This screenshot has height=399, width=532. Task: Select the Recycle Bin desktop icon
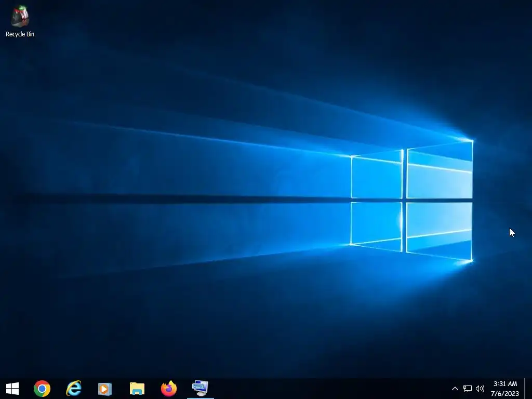coord(20,21)
